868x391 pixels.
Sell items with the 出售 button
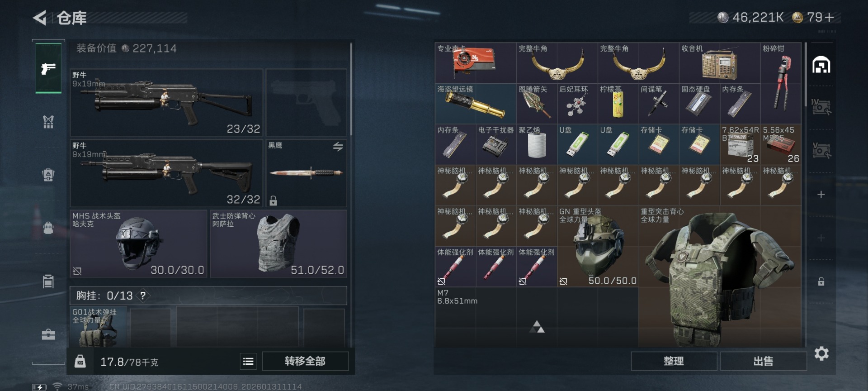coord(763,361)
